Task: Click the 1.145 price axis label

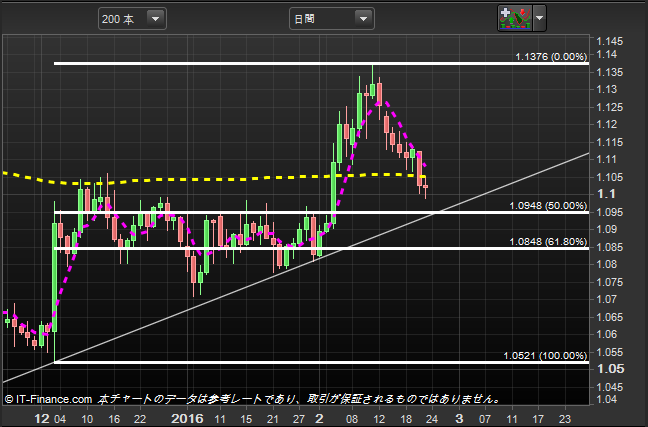Action: [x=609, y=41]
